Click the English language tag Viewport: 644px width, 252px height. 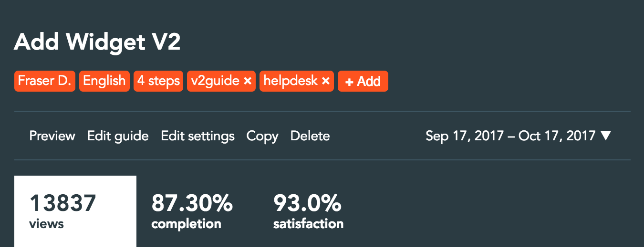click(104, 81)
